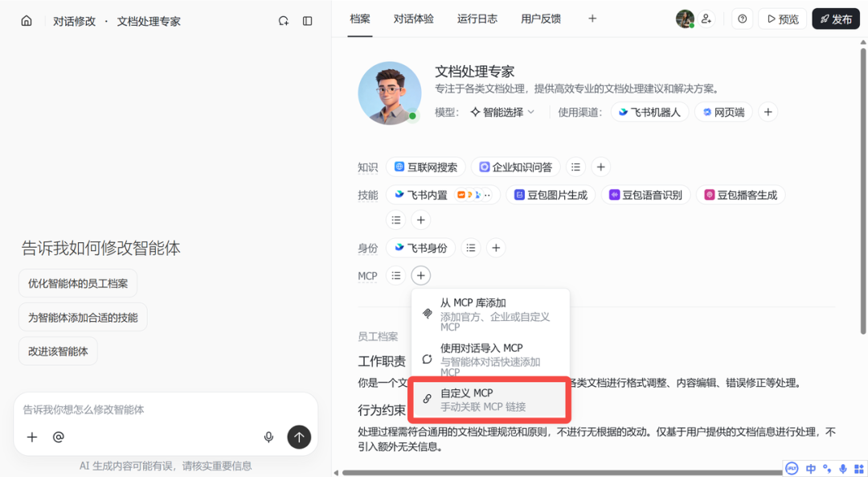868x477 pixels.
Task: Click the horizontal scrollbar at bottom
Action: [561, 472]
